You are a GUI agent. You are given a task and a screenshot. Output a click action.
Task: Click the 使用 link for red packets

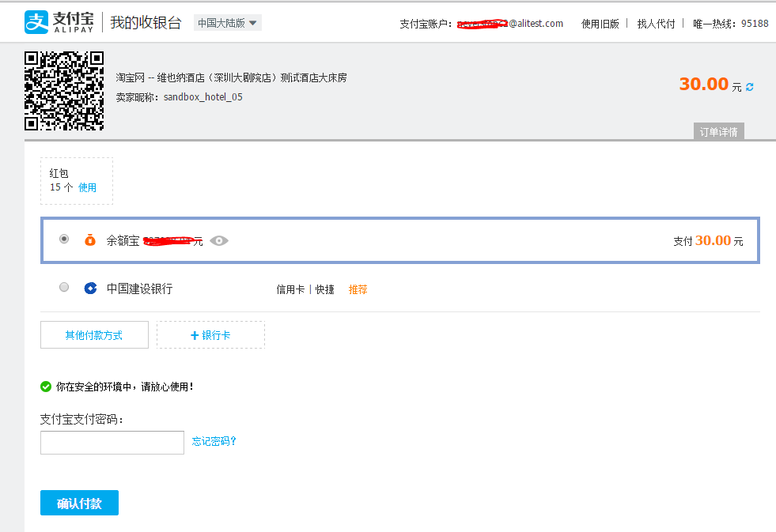click(x=87, y=187)
